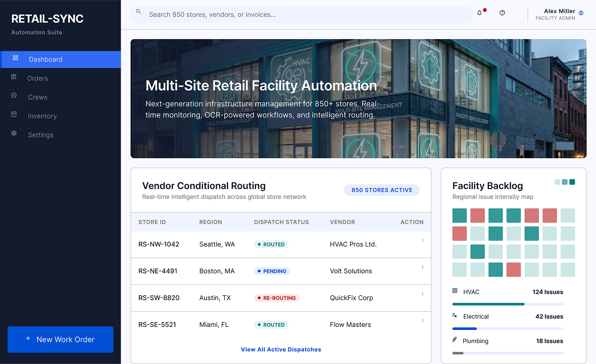Viewport: 596px width, 364px height.
Task: Click the hero banner building image
Action: point(359,99)
